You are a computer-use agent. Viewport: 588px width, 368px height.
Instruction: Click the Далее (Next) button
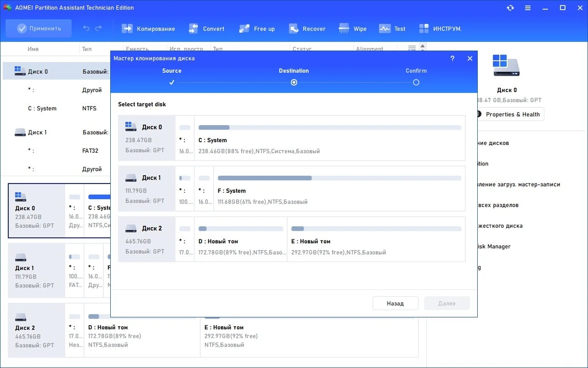pyautogui.click(x=447, y=303)
